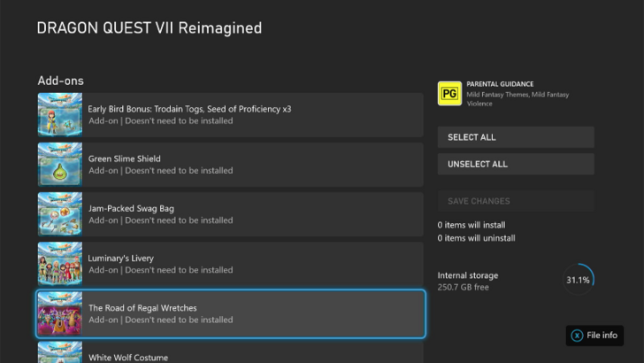Toggle The Road of Regal Wretches add-on
Screen dimensions: 644x363
click(252, 313)
